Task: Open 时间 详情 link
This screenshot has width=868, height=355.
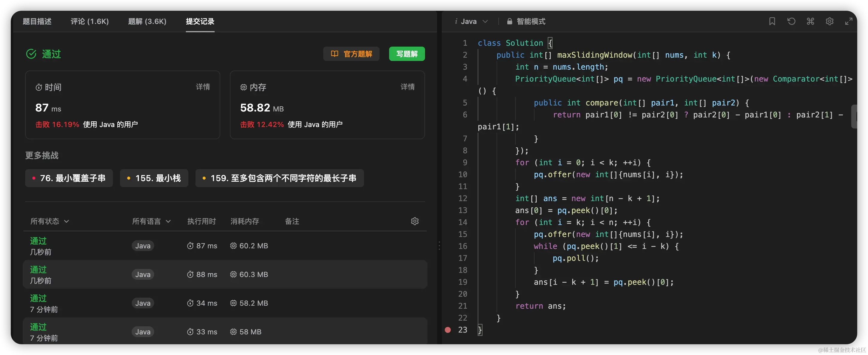Action: [203, 87]
